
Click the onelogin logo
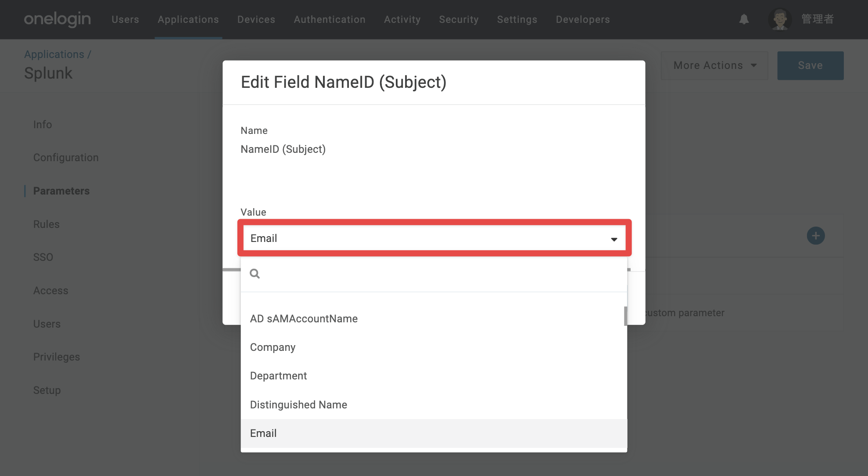tap(57, 19)
